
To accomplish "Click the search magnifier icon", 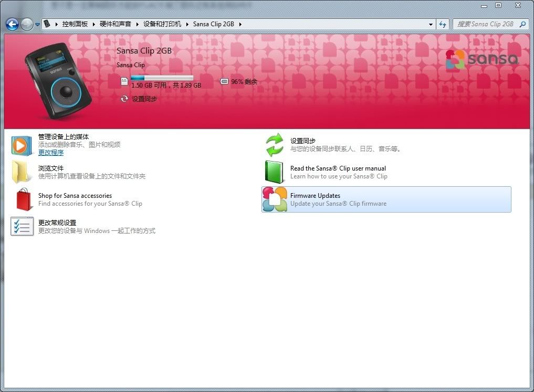I will (x=522, y=24).
